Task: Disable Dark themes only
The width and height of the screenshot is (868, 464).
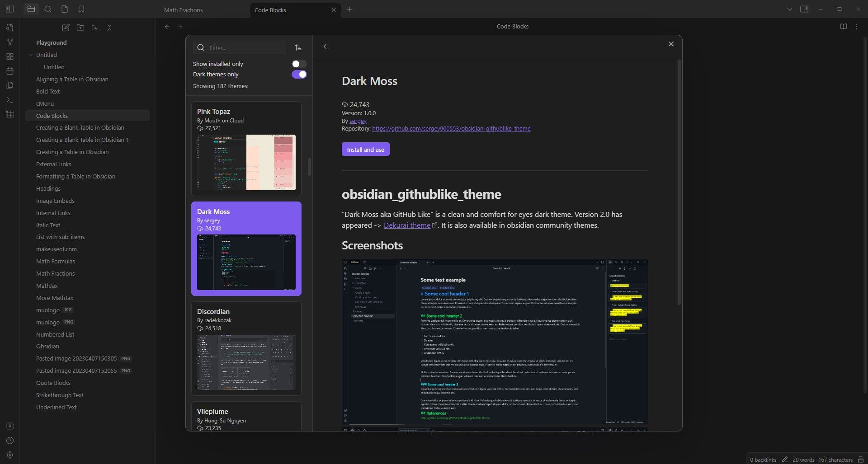Action: [299, 74]
